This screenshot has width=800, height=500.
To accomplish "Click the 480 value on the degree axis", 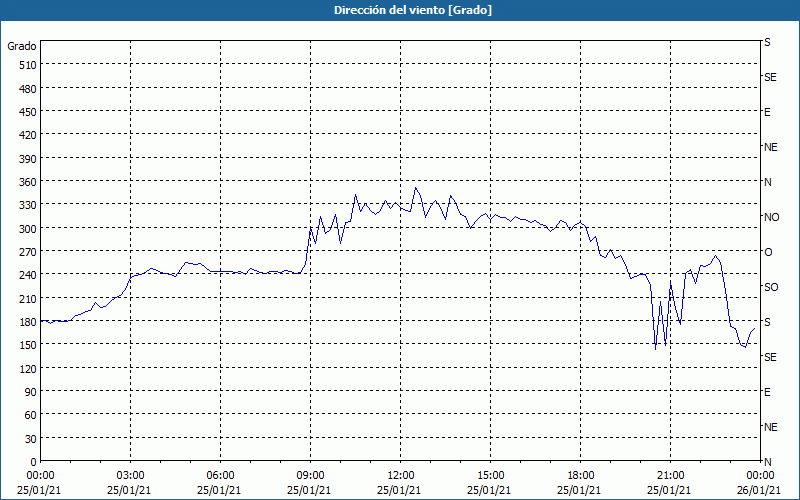I will [28, 89].
